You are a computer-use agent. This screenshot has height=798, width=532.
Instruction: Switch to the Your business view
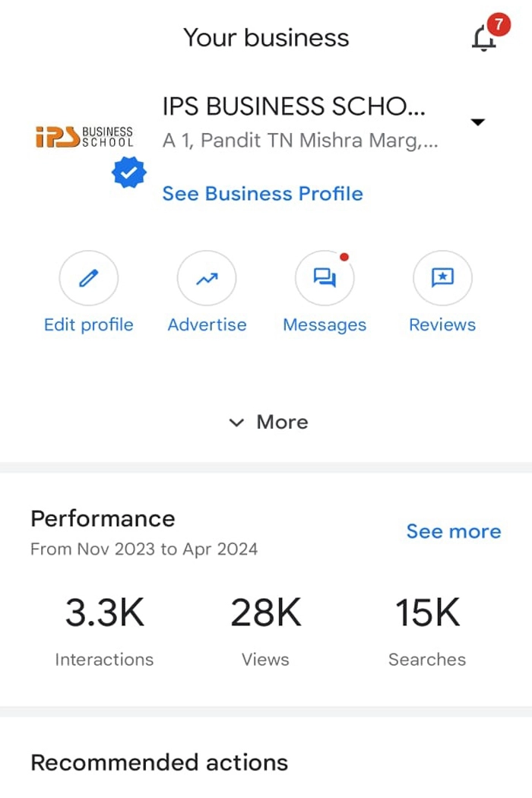coord(266,37)
